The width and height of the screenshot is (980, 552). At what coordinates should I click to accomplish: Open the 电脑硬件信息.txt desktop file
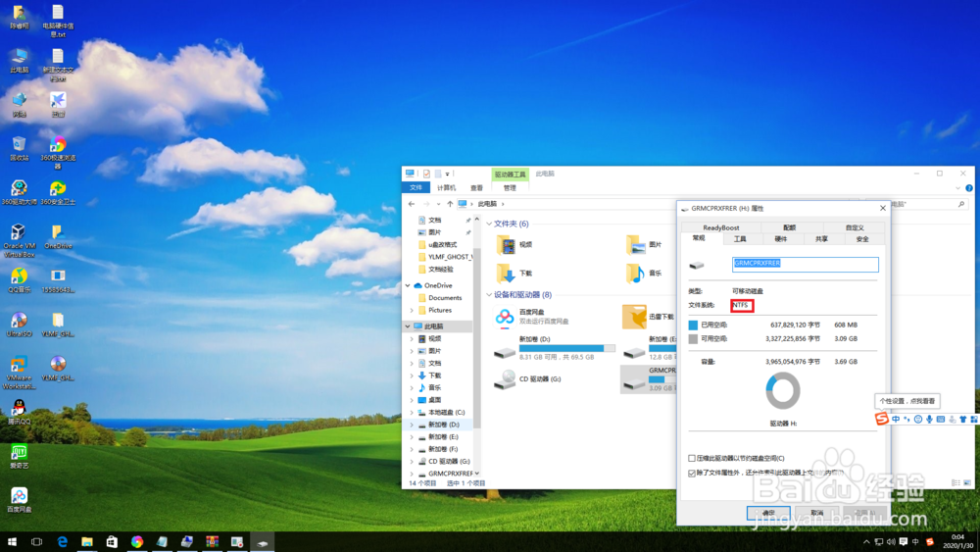58,21
